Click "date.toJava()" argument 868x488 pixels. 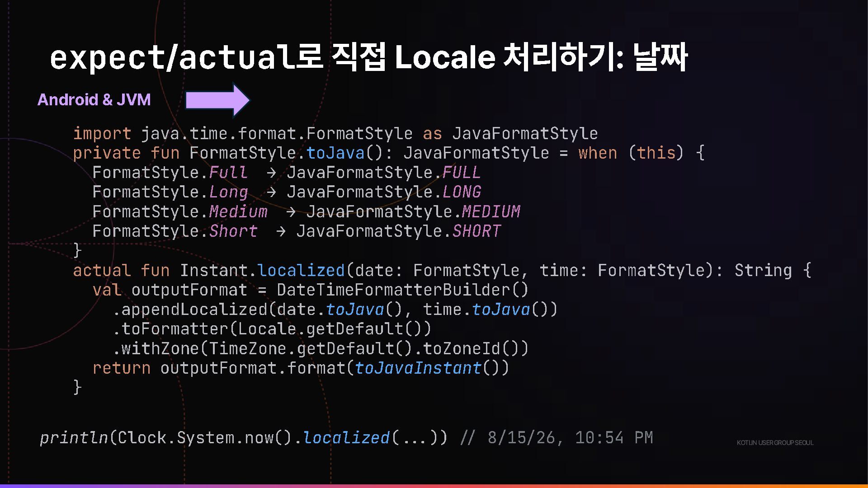[340, 310]
